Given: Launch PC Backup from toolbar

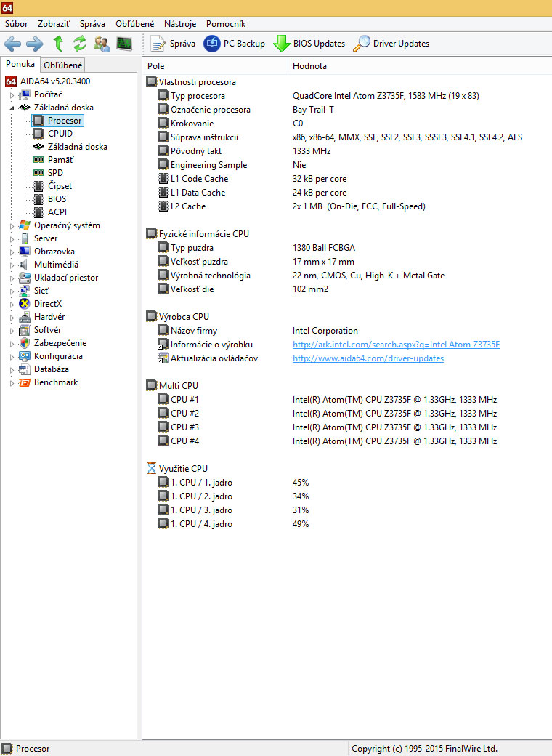Looking at the screenshot, I should 235,44.
